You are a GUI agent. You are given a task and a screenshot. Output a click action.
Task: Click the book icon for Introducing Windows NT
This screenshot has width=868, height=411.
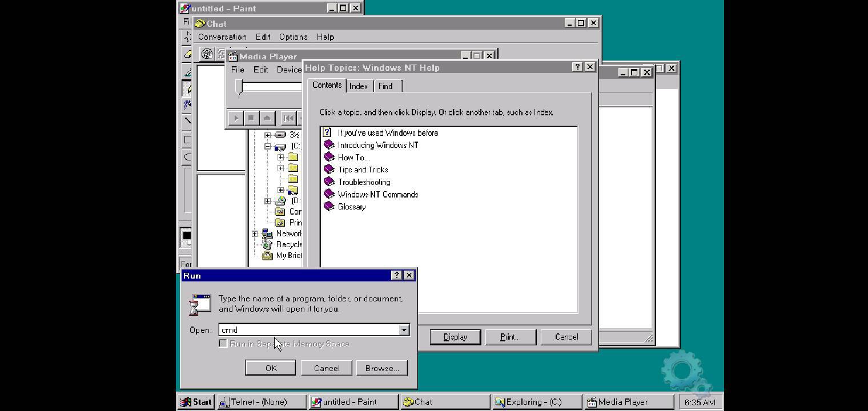329,145
